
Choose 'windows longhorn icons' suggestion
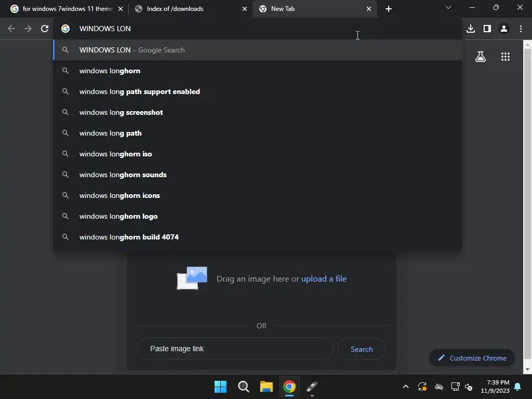258,195
